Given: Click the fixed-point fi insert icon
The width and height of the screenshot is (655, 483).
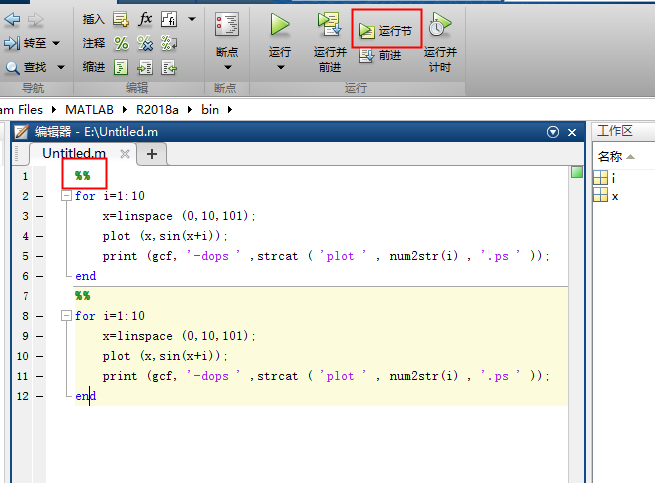Looking at the screenshot, I should (x=169, y=19).
